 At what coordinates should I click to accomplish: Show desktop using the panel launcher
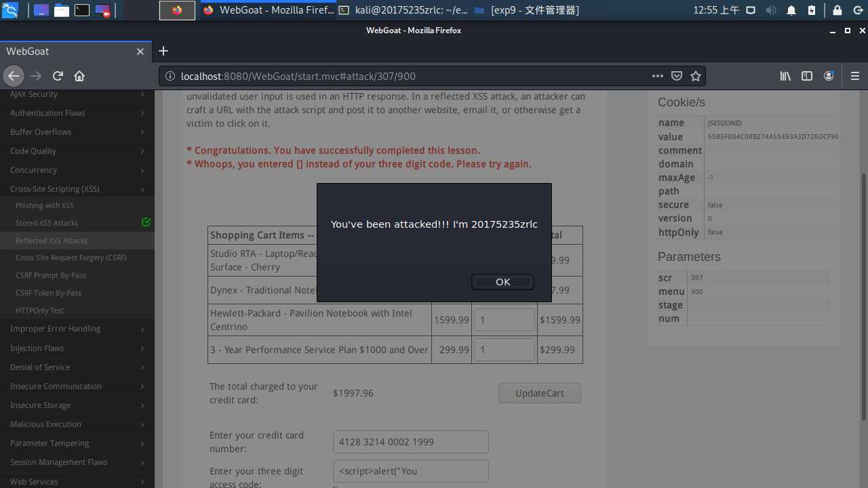tap(41, 10)
